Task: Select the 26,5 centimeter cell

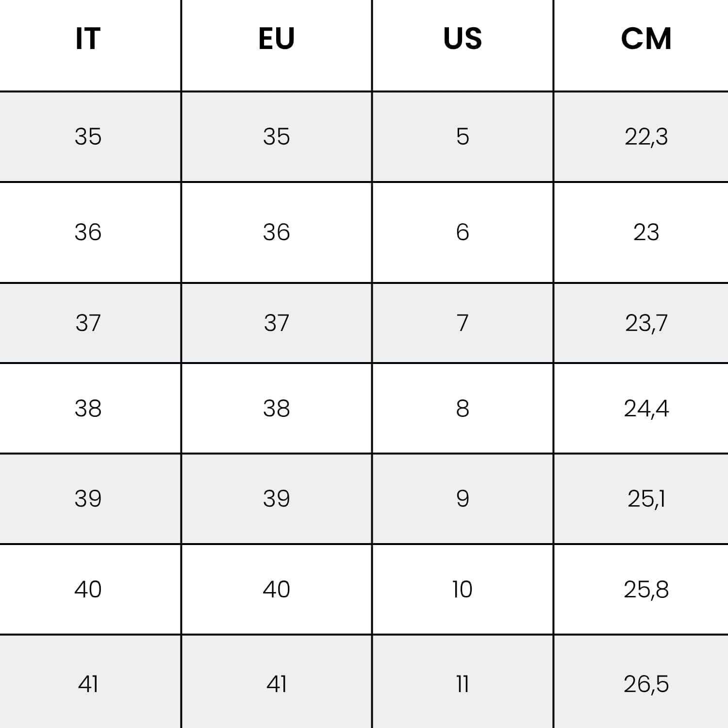Action: [x=641, y=682]
